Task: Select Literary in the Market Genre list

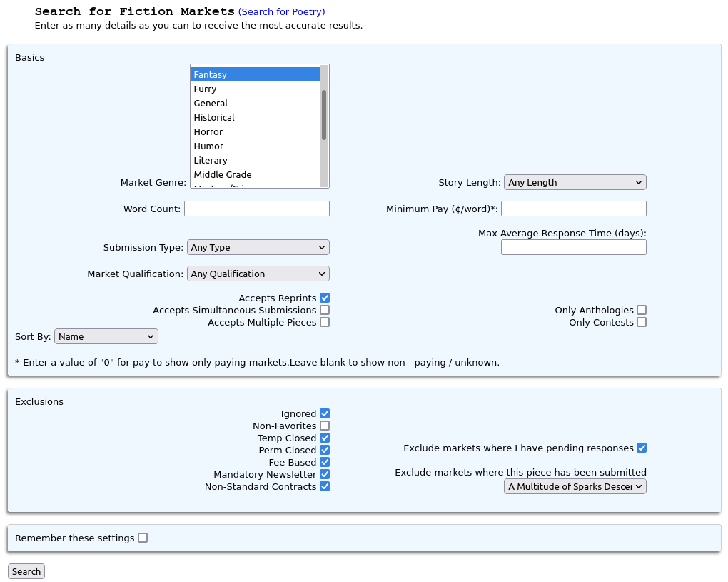Action: coord(256,160)
